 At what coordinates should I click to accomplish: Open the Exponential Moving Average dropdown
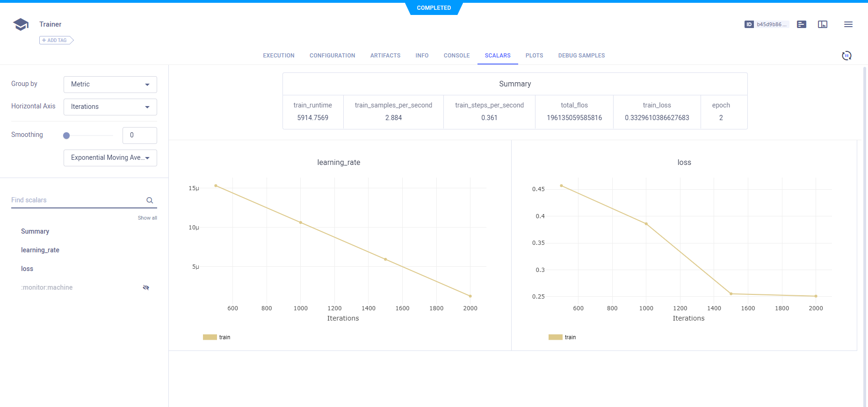click(x=110, y=158)
